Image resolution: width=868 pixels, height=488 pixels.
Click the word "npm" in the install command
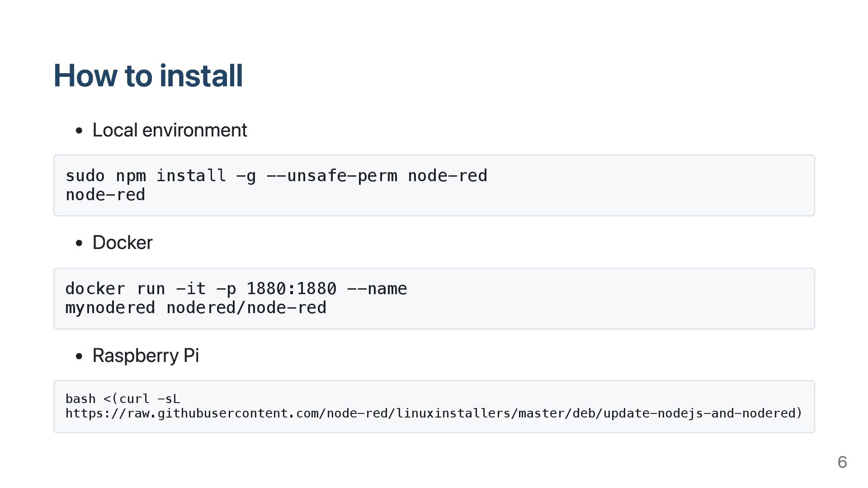tap(131, 176)
